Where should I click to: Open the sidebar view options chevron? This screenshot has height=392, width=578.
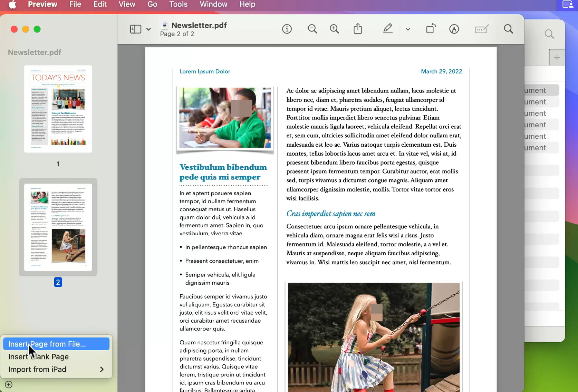click(x=148, y=29)
